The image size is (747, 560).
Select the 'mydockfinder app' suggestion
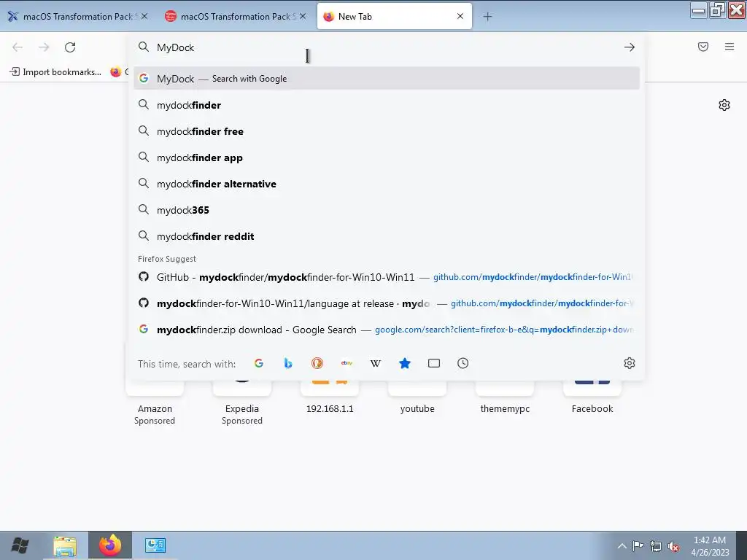pos(387,157)
